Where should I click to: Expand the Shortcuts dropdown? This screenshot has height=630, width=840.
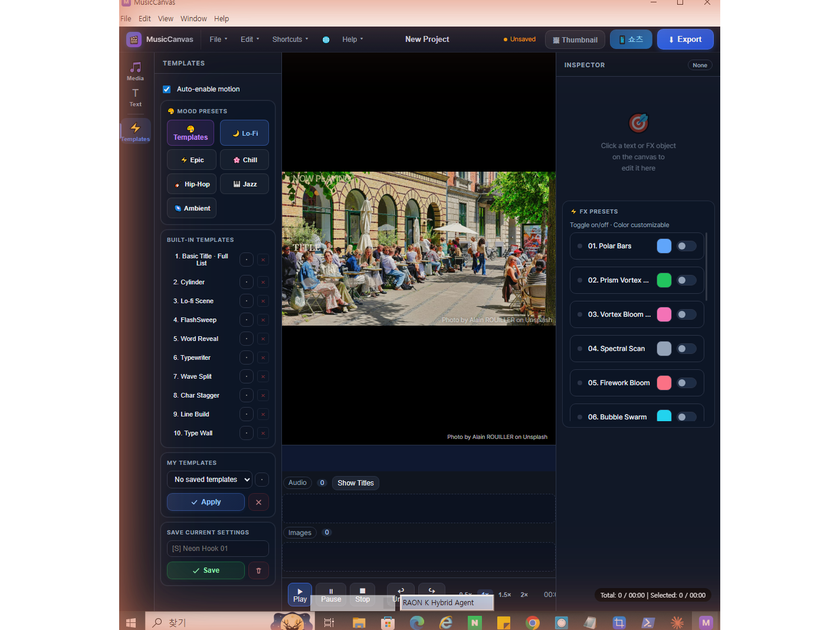(x=290, y=40)
